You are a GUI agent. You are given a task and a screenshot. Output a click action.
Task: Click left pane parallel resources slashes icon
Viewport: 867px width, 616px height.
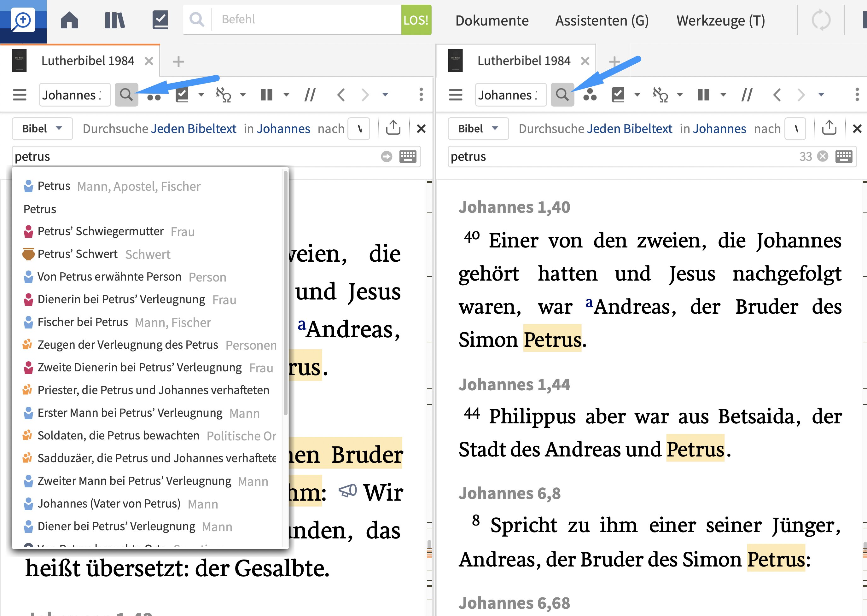tap(310, 95)
